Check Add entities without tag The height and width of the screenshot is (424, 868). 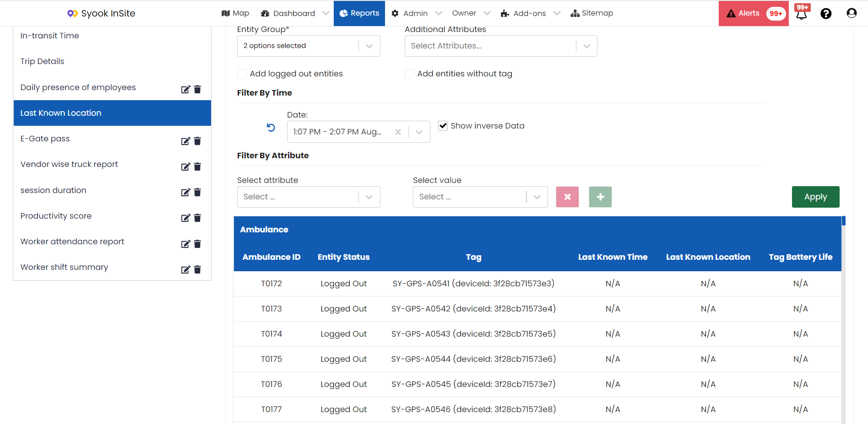pyautogui.click(x=410, y=74)
